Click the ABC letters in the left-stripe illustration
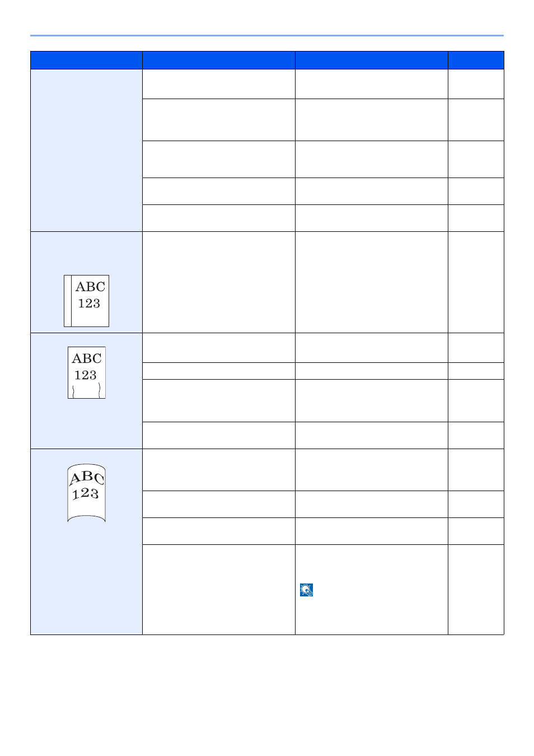534x756 pixels. (90, 287)
